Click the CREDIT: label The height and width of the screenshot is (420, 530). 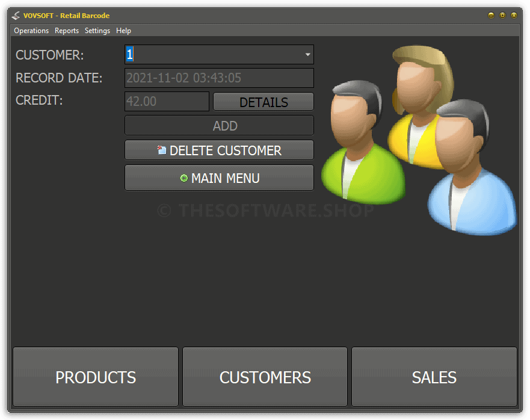pos(39,100)
